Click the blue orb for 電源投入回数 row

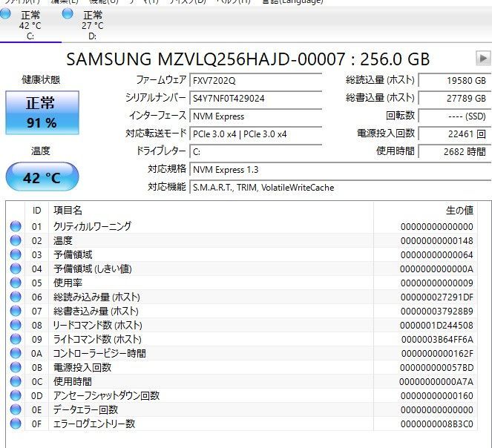tap(16, 367)
